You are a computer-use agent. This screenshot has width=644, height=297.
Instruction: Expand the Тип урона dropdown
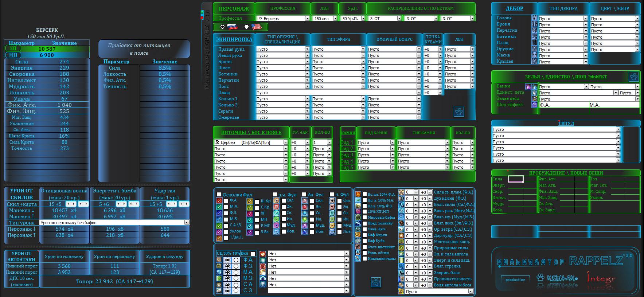[x=187, y=222]
